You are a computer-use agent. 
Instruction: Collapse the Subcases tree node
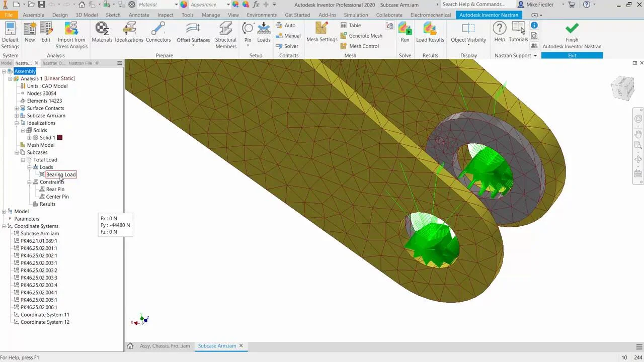pos(17,152)
